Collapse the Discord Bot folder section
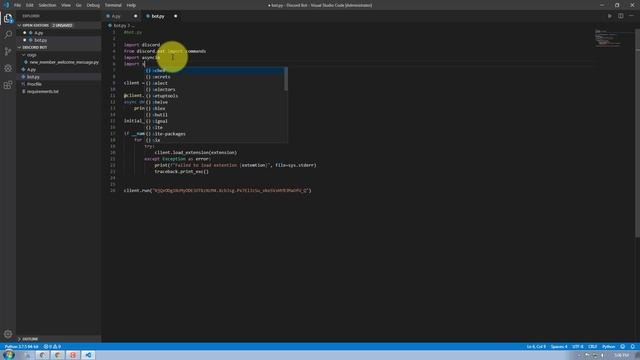 19,47
